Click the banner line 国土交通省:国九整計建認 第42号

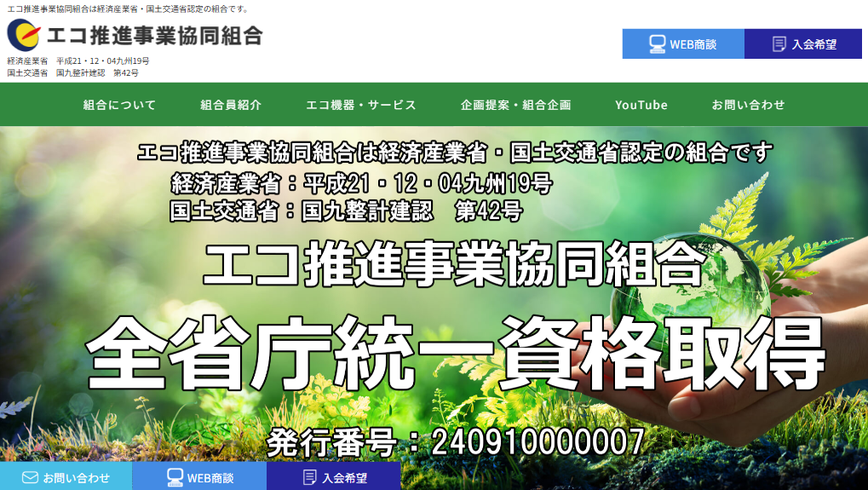click(x=346, y=211)
